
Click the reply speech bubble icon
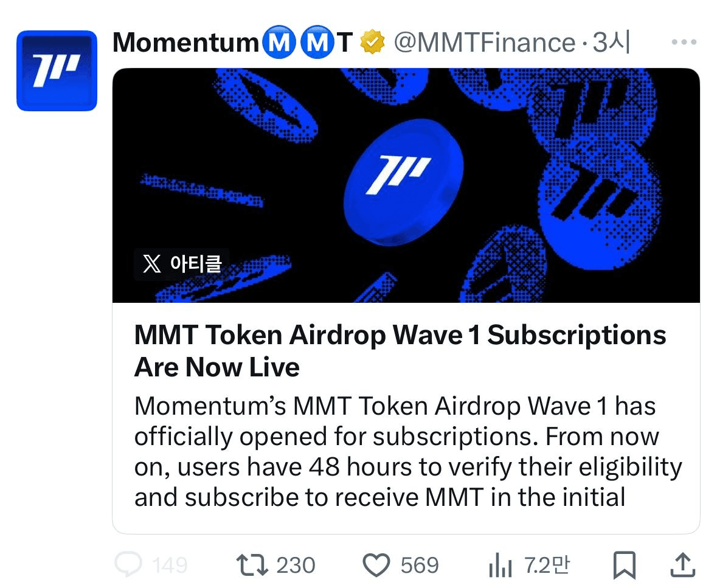128,565
